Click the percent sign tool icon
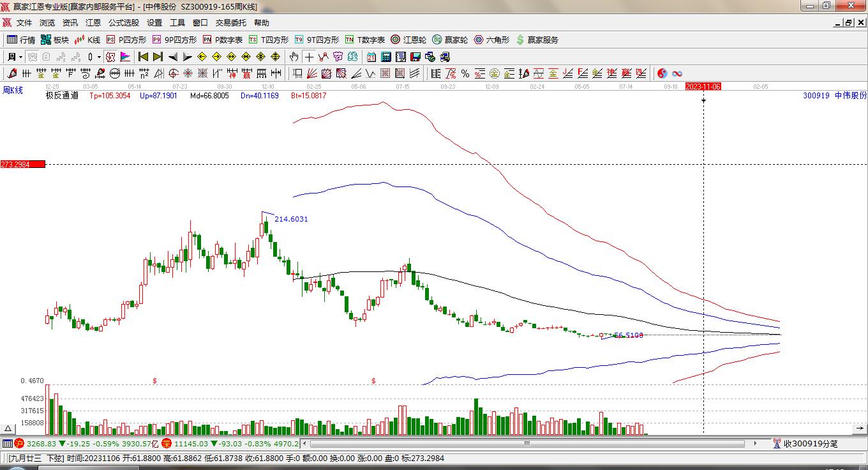The width and height of the screenshot is (868, 470). tap(465, 73)
